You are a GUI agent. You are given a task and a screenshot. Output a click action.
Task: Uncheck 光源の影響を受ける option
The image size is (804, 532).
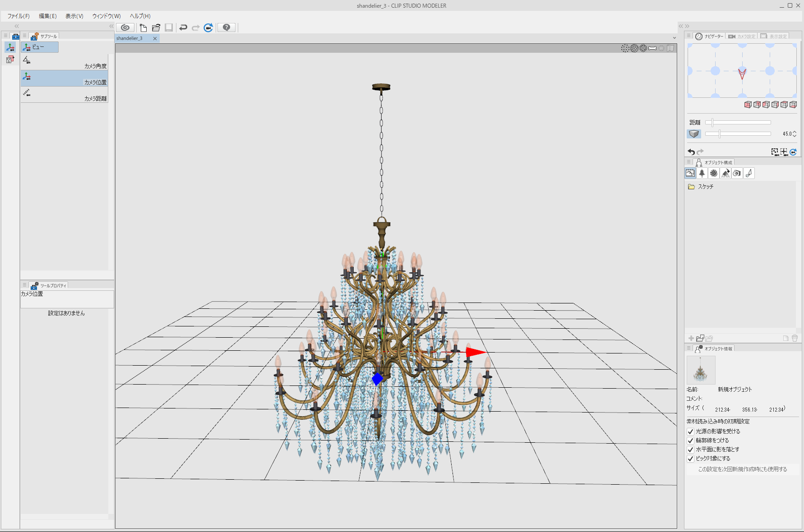690,431
